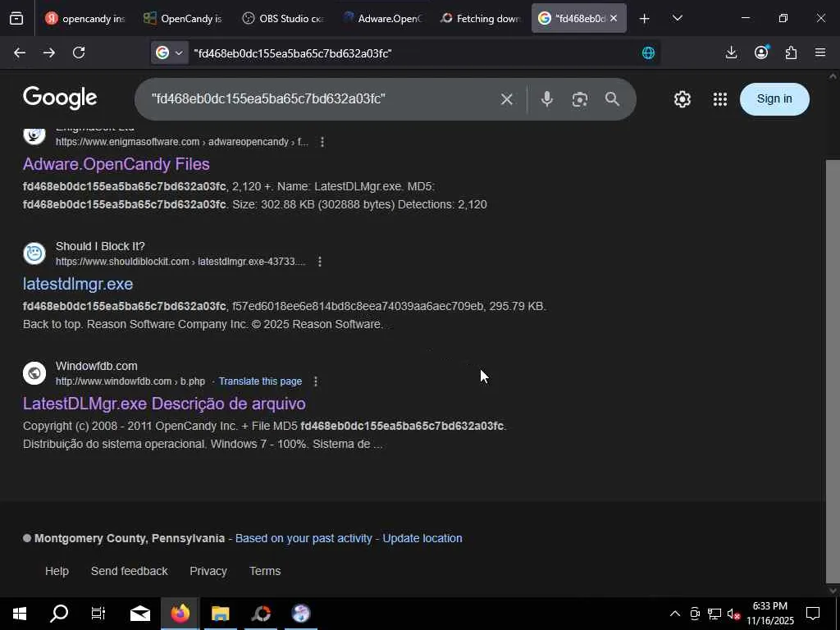Open File Explorer from the taskbar

(220, 614)
